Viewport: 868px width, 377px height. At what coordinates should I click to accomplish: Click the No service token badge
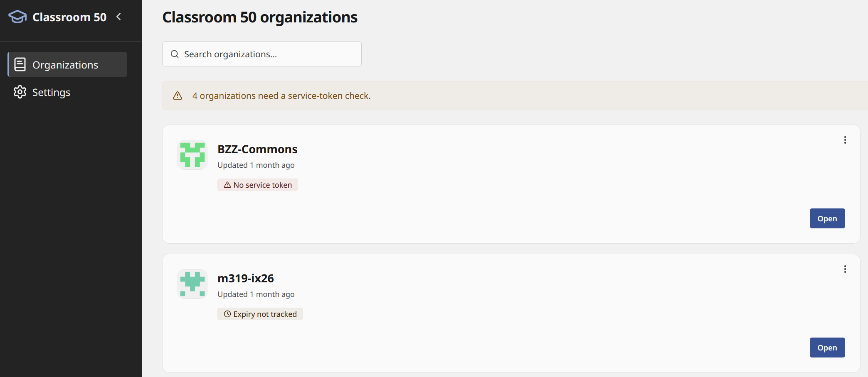click(x=258, y=185)
